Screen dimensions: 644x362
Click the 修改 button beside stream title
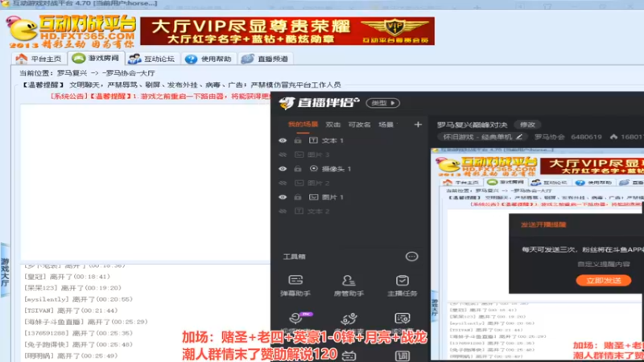tap(527, 125)
